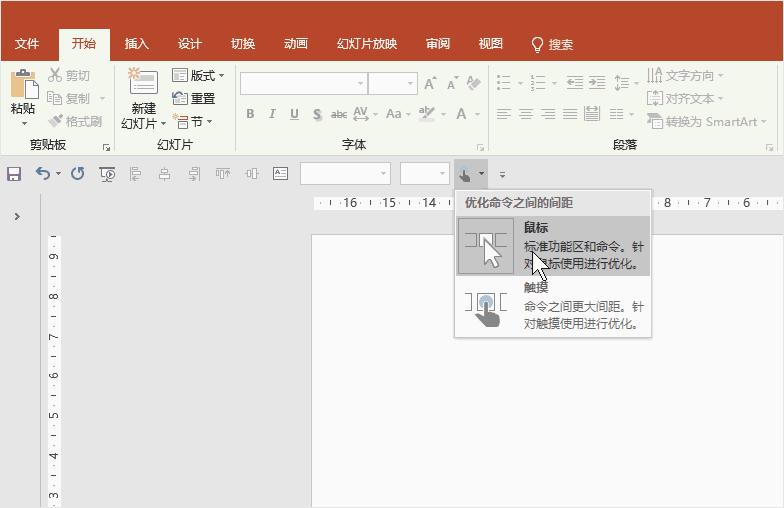Click the font size combo box in ribbon
The height and width of the screenshot is (508, 784).
(x=393, y=84)
